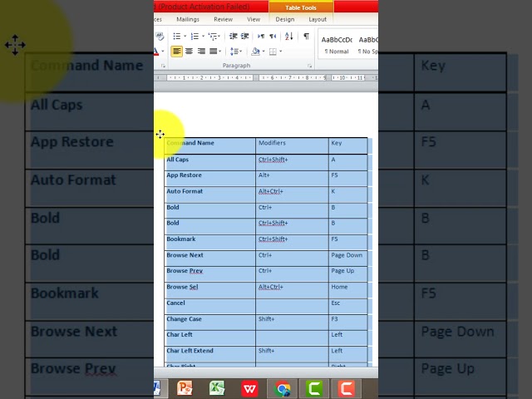Click the Multilevel List icon
The height and width of the screenshot is (399, 532).
pos(213,36)
